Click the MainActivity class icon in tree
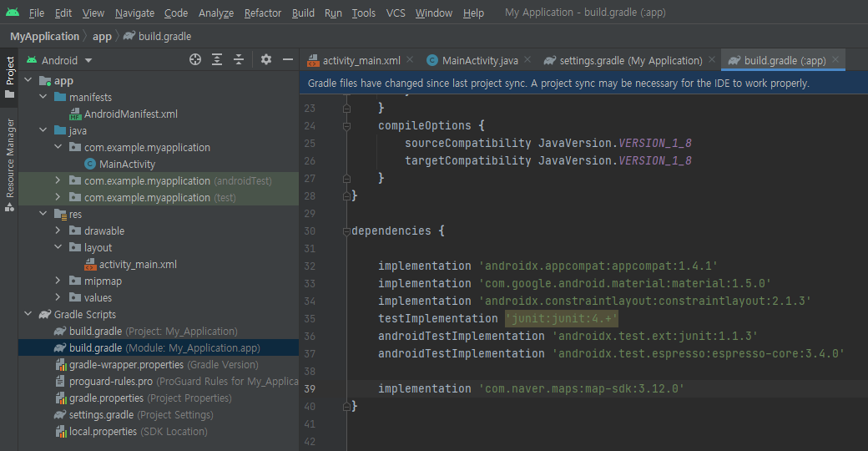 (x=90, y=164)
